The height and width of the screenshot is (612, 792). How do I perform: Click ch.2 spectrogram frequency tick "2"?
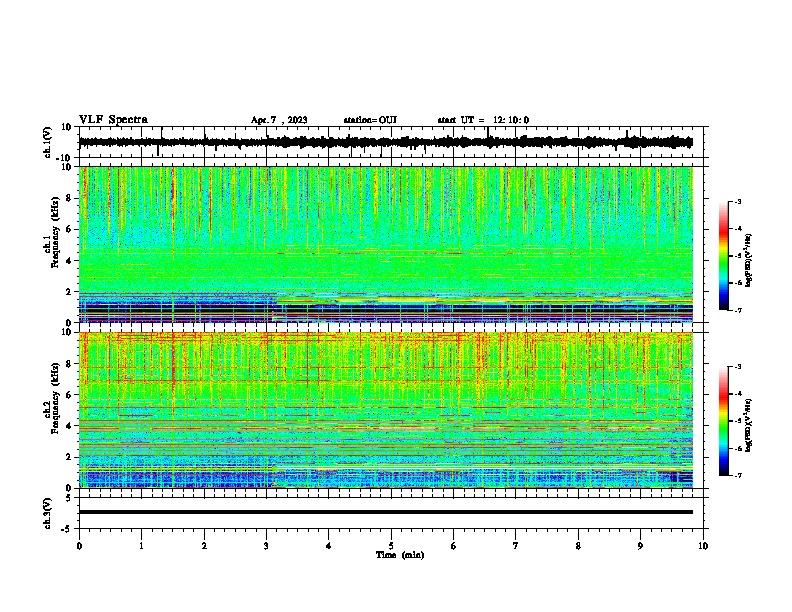click(69, 457)
